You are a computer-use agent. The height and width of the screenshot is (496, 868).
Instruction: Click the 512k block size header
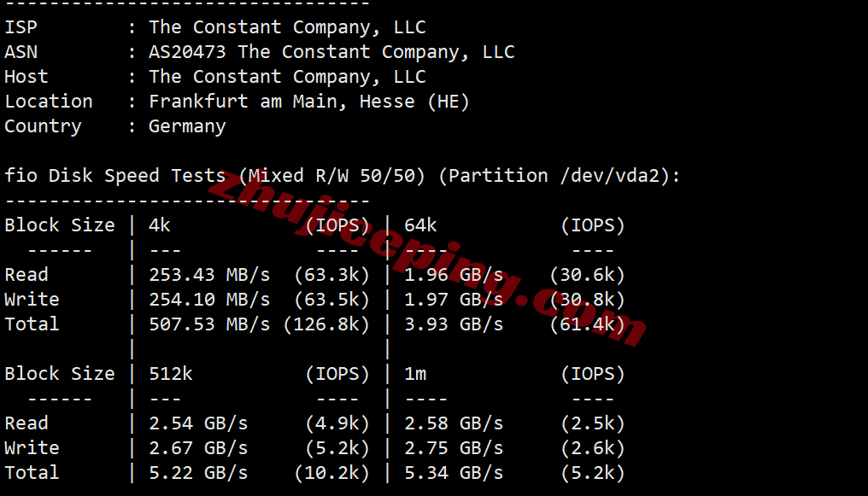(x=170, y=374)
